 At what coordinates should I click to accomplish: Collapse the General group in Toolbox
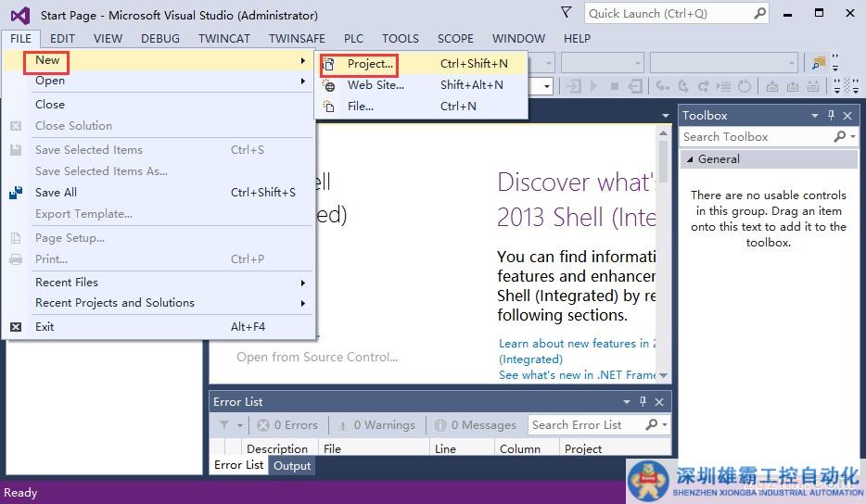(689, 159)
